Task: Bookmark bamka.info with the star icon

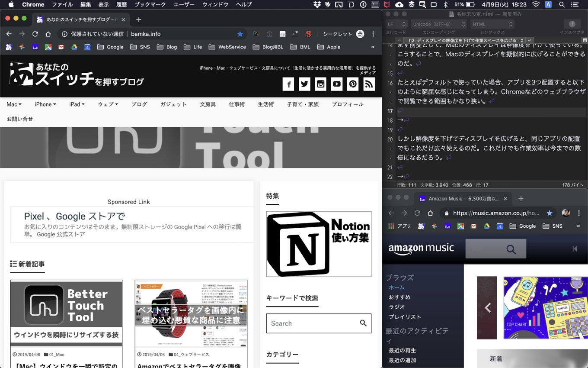Action: 240,34
